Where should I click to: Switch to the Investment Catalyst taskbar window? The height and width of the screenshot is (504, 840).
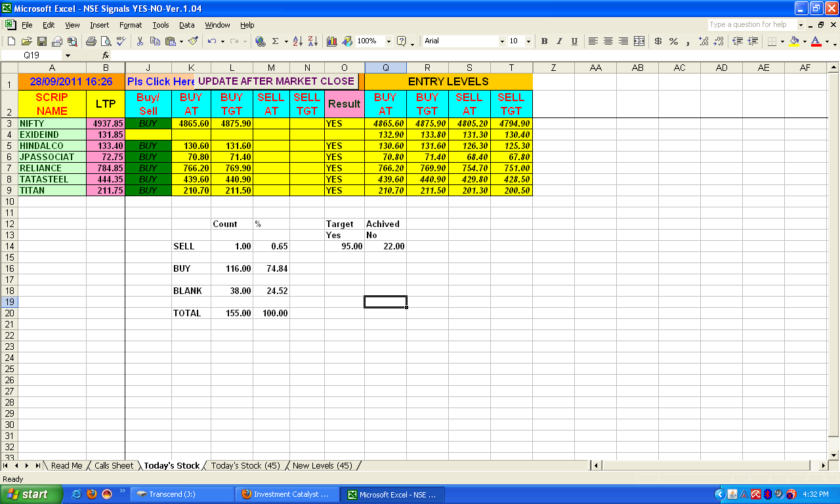tap(287, 494)
